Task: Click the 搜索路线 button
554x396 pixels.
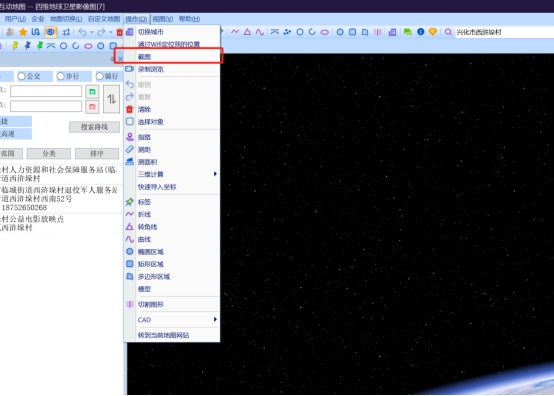Action: pos(94,127)
